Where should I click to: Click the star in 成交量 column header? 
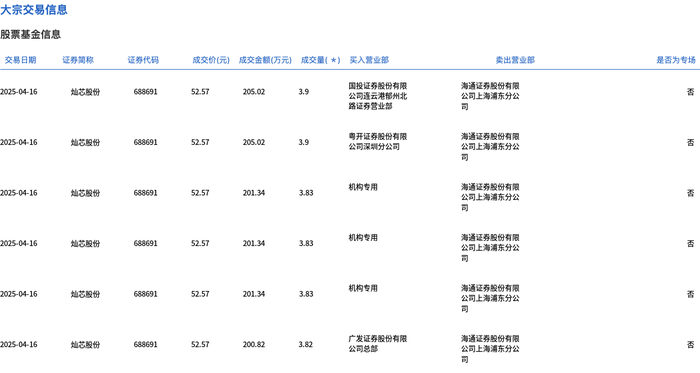pyautogui.click(x=333, y=60)
